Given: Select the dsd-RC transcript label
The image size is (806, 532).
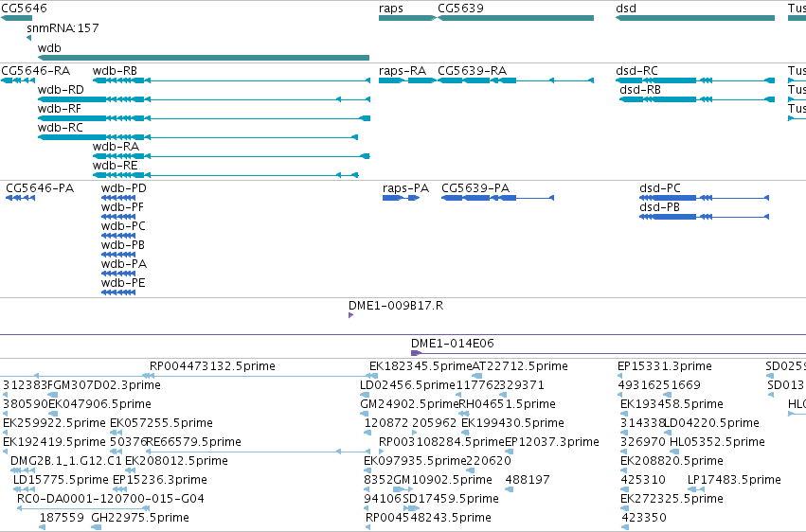Looking at the screenshot, I should [x=636, y=71].
